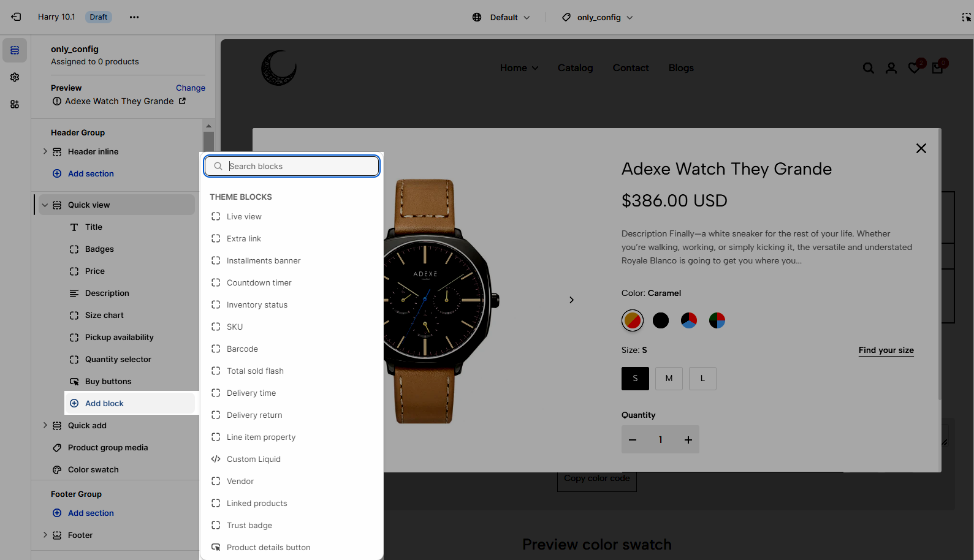The image size is (974, 560).
Task: Open the account user icon
Action: click(891, 68)
